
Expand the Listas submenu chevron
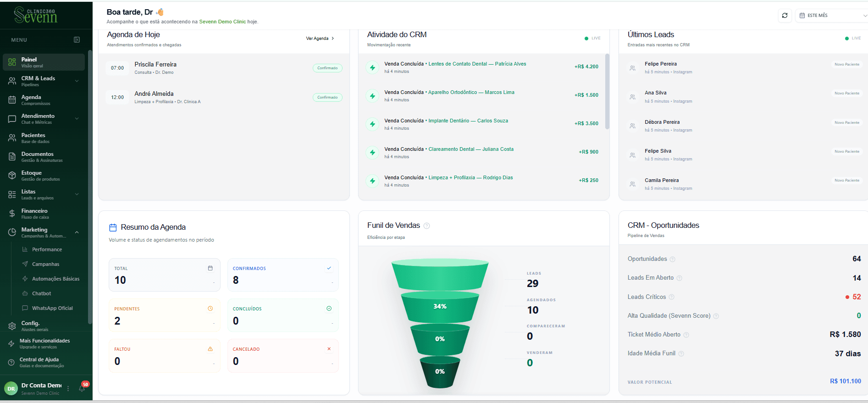click(77, 194)
